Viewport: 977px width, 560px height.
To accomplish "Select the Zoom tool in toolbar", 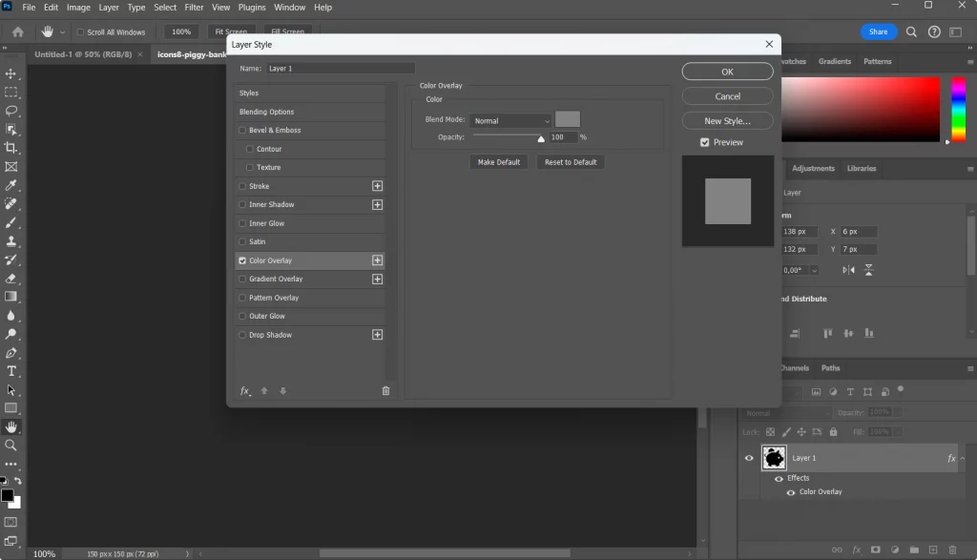I will tap(11, 446).
